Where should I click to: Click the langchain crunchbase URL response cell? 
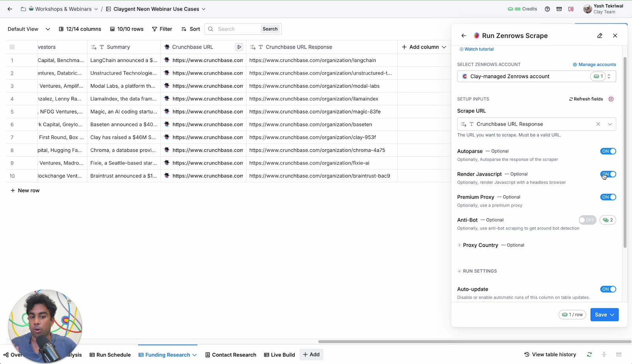[x=322, y=60]
